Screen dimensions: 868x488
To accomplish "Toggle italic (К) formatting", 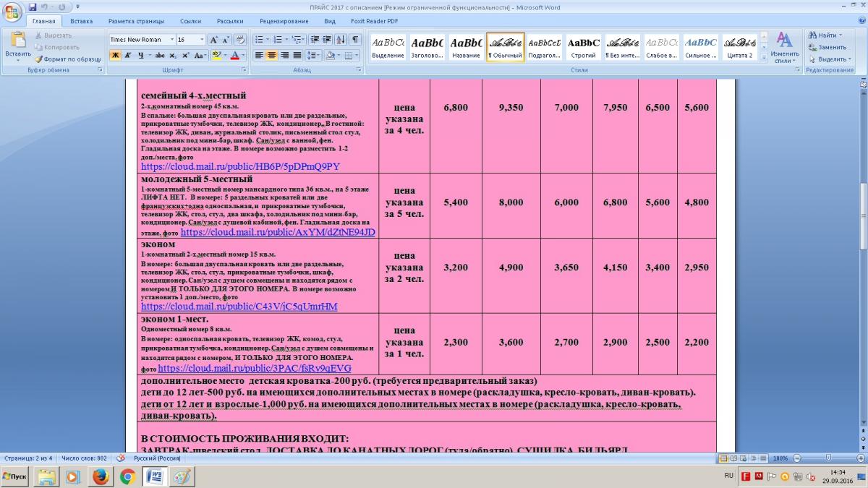I will pos(127,55).
